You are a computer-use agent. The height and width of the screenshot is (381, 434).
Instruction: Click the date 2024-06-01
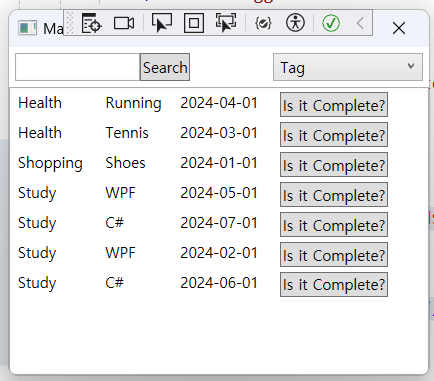(219, 283)
